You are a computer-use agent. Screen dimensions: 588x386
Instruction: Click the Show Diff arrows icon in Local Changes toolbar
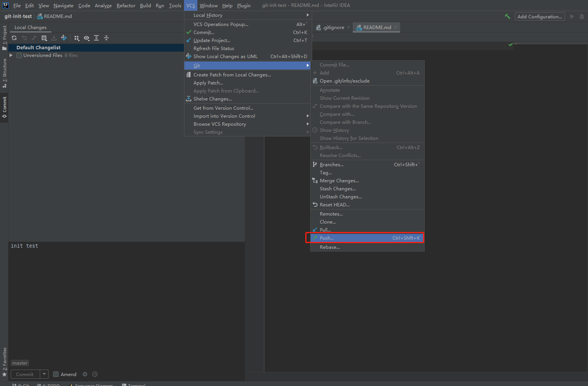point(34,38)
